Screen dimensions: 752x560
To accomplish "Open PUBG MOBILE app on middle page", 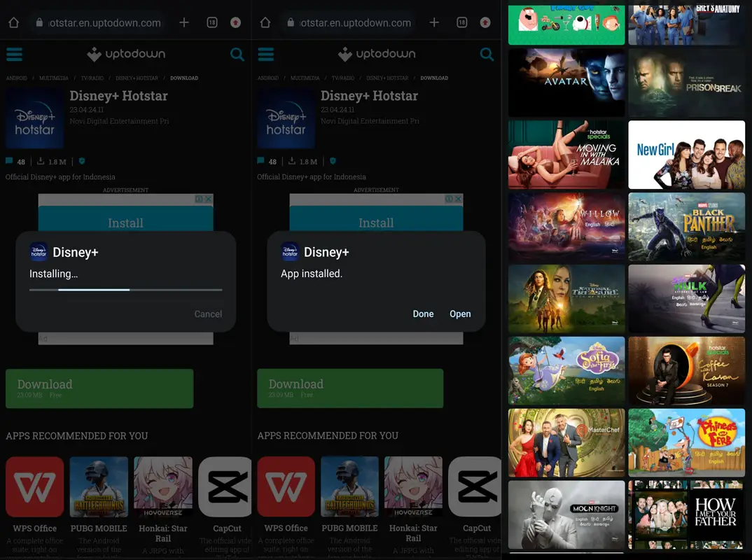I will coord(349,486).
